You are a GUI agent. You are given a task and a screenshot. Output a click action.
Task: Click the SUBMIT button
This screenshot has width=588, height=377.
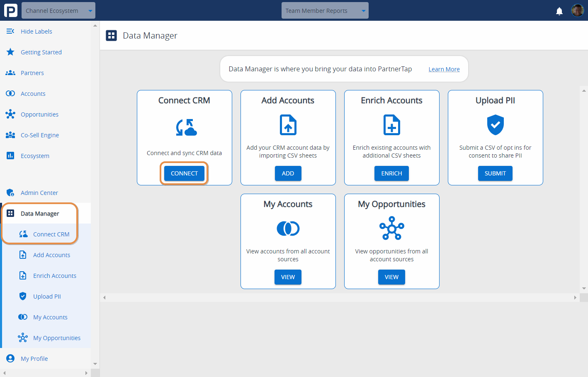[x=495, y=173]
